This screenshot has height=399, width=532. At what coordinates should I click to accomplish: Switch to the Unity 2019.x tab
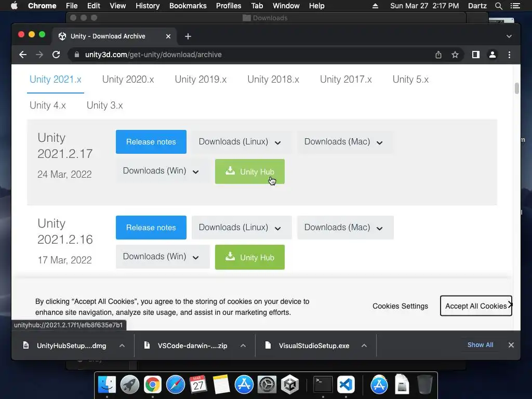[201, 79]
